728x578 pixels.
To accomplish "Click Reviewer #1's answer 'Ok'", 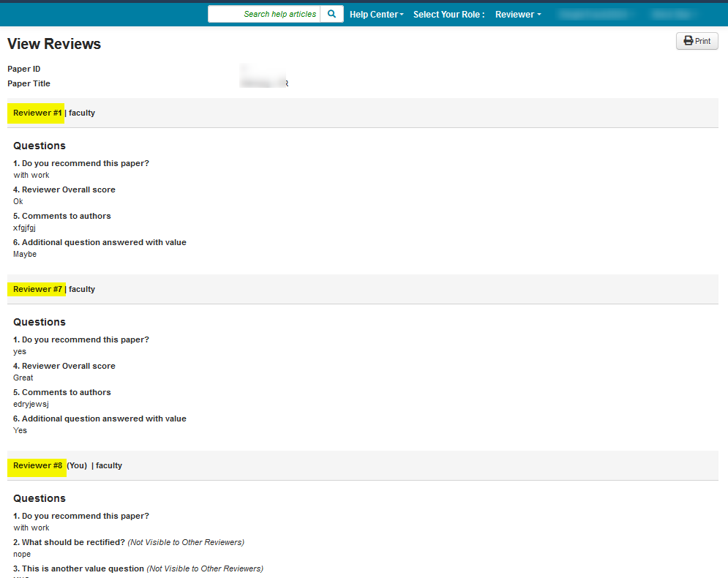I will coord(18,201).
